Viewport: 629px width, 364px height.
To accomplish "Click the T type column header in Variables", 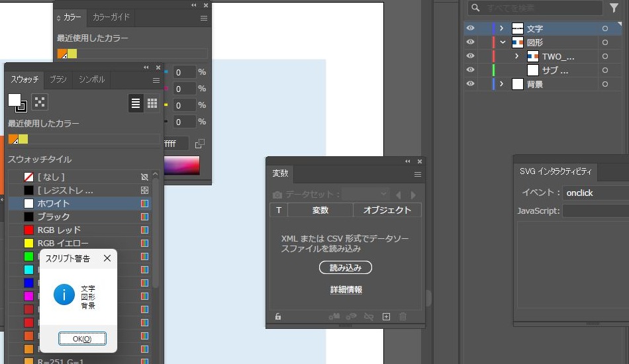I will (279, 210).
